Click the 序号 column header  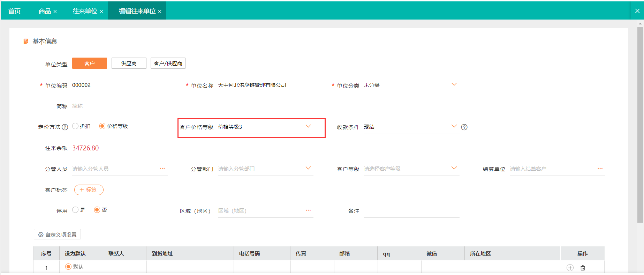click(x=46, y=254)
